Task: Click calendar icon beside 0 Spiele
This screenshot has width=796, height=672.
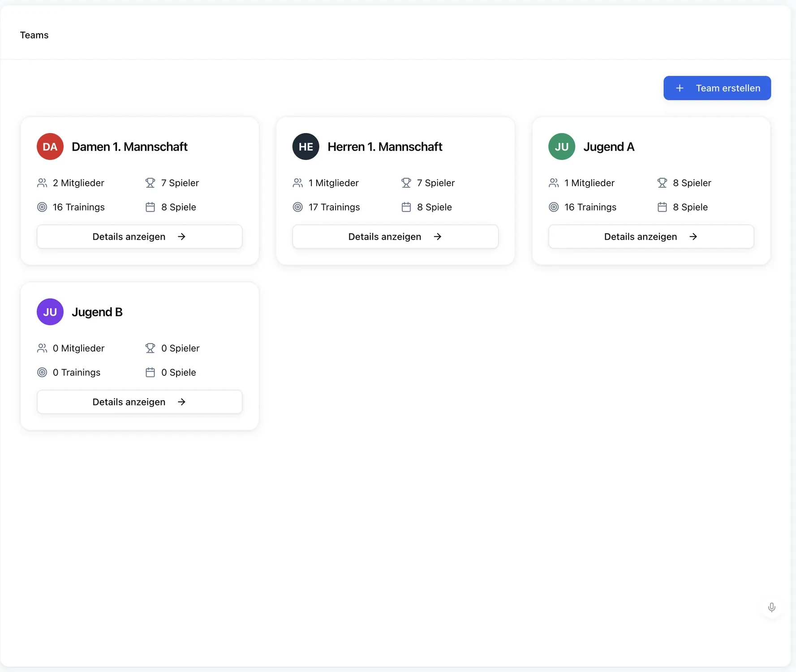Action: [x=150, y=372]
